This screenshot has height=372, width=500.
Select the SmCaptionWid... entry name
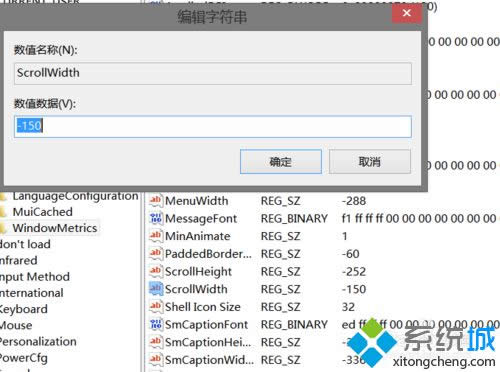tap(209, 360)
